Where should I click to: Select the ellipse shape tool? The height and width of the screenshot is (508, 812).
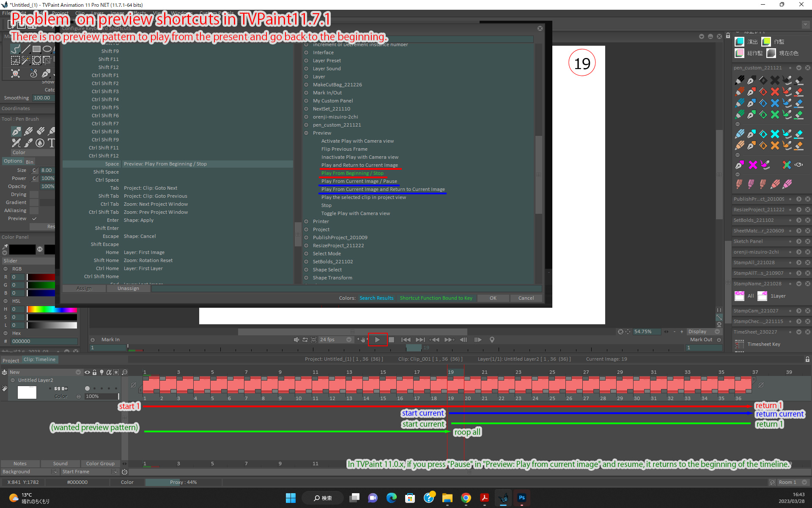47,49
